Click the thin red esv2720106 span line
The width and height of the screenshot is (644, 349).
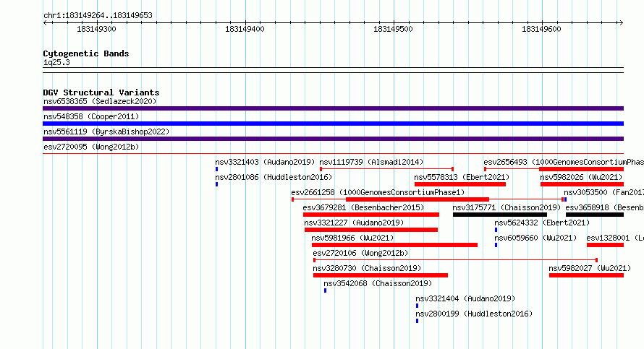coord(455,260)
